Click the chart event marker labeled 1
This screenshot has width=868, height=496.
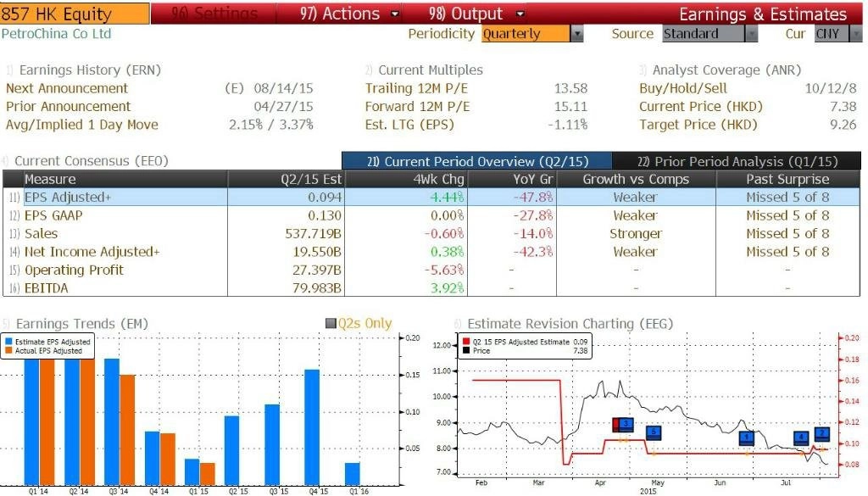pos(747,438)
